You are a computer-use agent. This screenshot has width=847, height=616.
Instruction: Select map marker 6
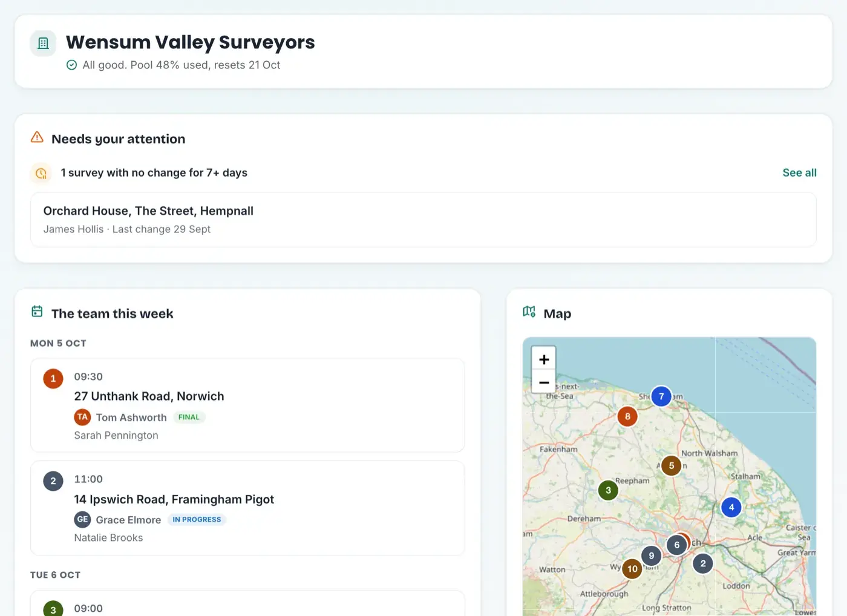[676, 545]
